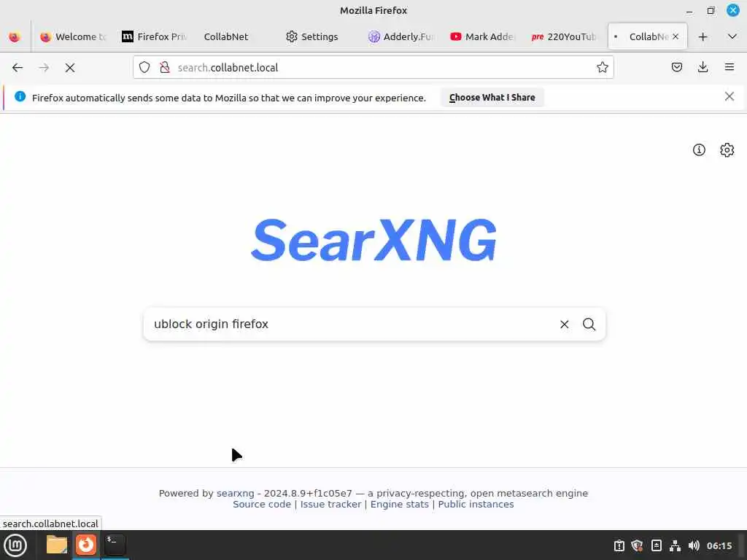This screenshot has width=747, height=560.
Task: Click the notes tray icon beside network
Action: pos(656,545)
